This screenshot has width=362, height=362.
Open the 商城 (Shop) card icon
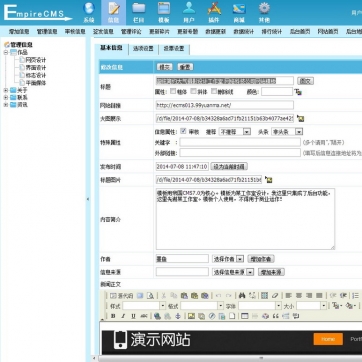point(239,8)
